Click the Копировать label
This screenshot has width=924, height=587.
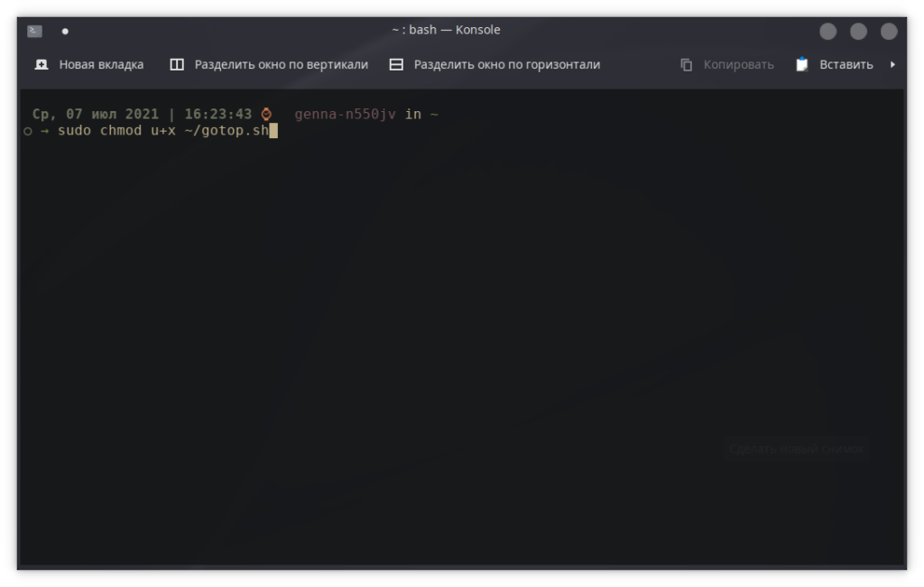[x=738, y=64]
